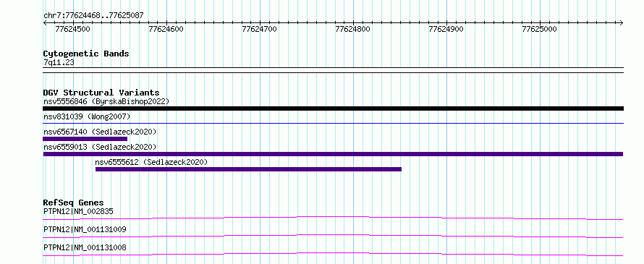
Task: Select the 7q11.23 band label
Action: [x=59, y=63]
